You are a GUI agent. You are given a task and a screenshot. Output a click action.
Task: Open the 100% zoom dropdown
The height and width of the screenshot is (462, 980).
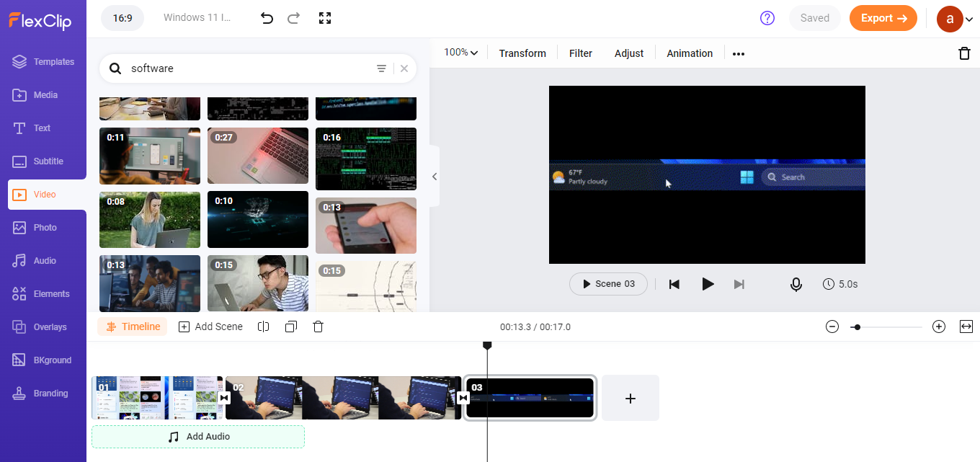461,53
